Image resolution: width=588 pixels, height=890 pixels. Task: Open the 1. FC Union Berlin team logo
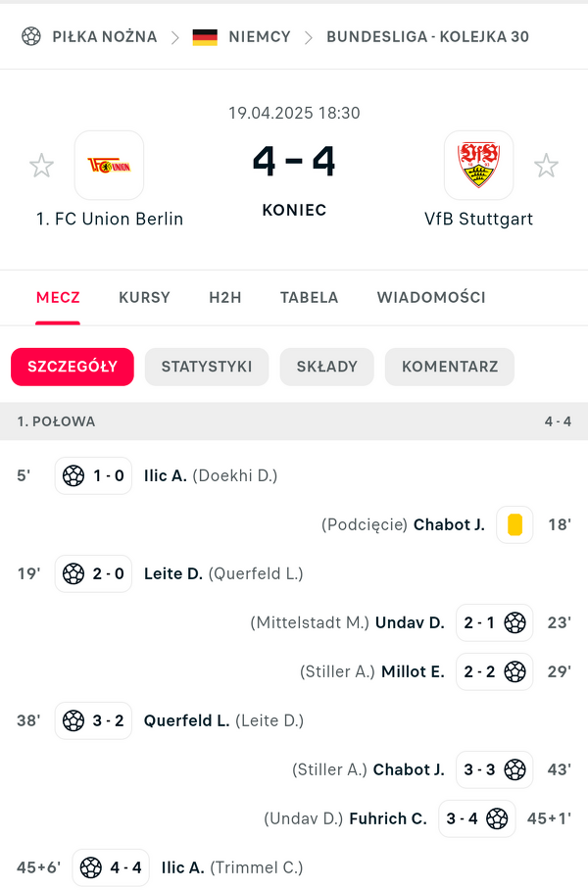[x=109, y=165]
